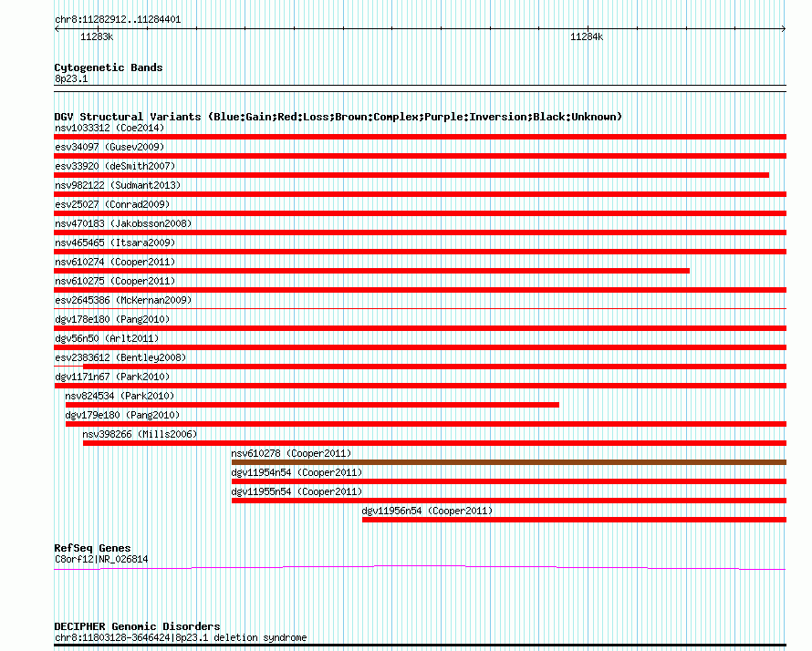Click the C8orf12|NR_026814 gene label

tap(101, 560)
